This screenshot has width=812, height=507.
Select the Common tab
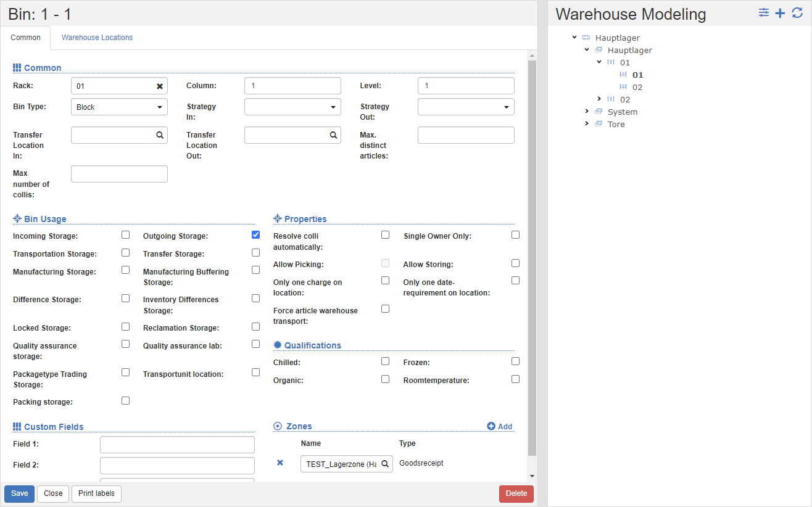click(x=25, y=38)
